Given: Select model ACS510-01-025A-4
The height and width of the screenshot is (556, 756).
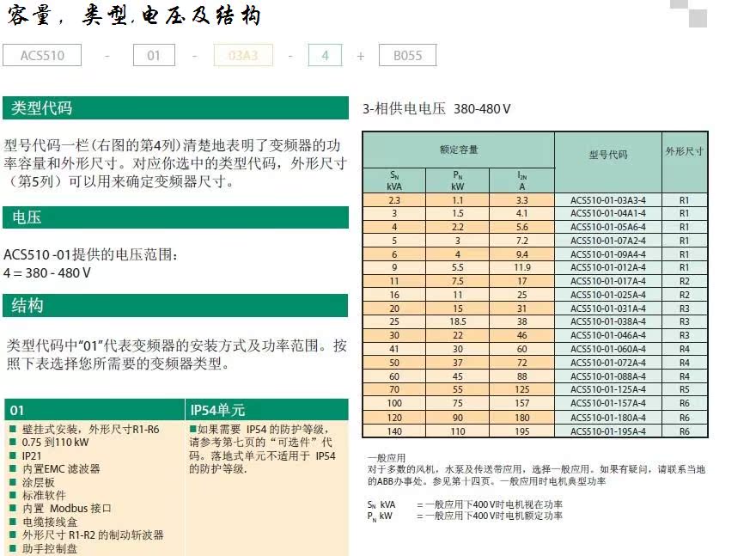Looking at the screenshot, I should [608, 295].
